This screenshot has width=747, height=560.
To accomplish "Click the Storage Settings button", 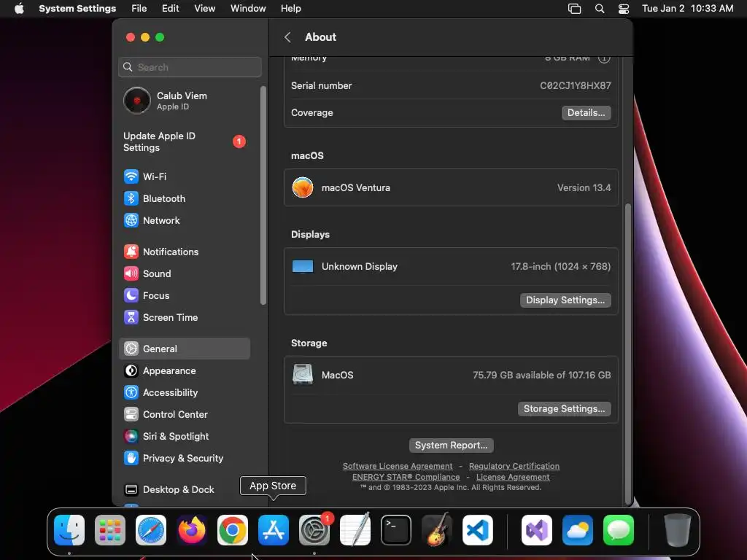I will coord(564,409).
